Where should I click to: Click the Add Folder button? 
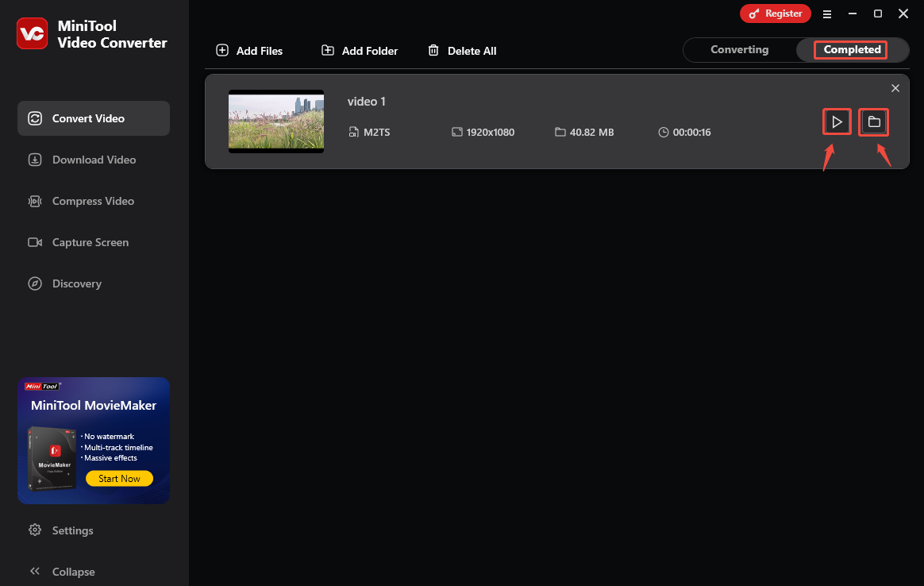pos(360,51)
